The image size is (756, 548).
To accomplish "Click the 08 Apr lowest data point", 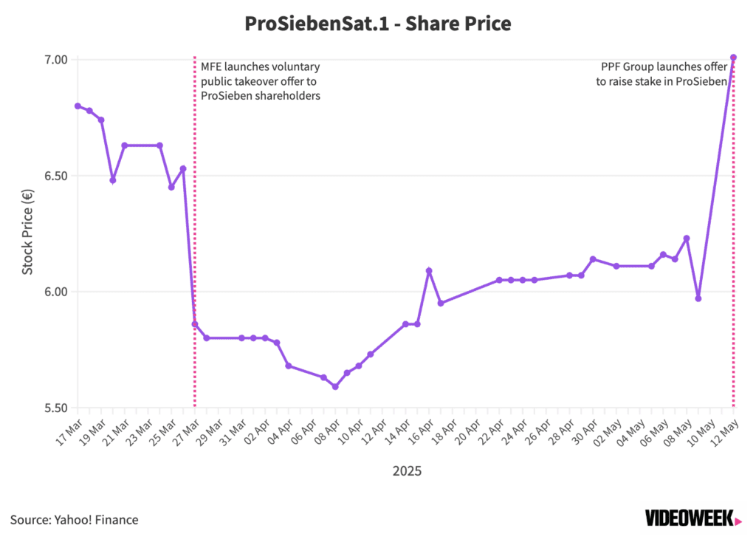I will 335,387.
